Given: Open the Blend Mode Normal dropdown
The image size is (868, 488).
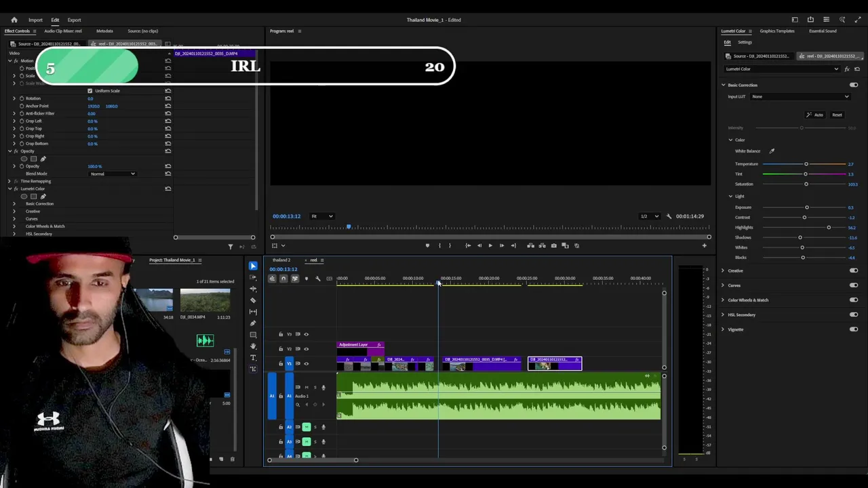Looking at the screenshot, I should tap(113, 174).
